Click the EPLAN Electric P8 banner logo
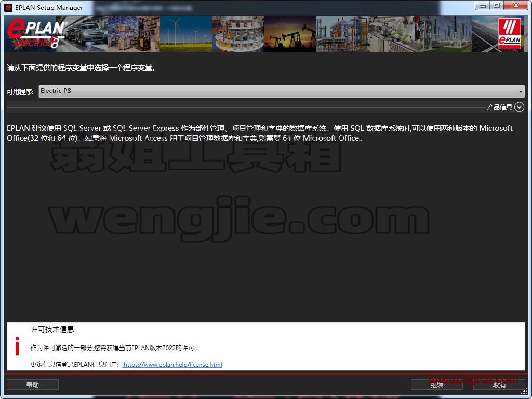The width and height of the screenshot is (532, 399). 36,34
